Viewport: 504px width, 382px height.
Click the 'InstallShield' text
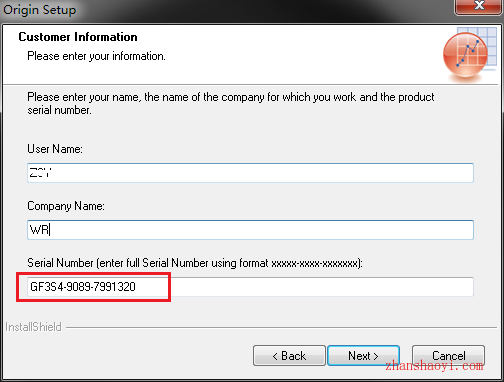[33, 327]
